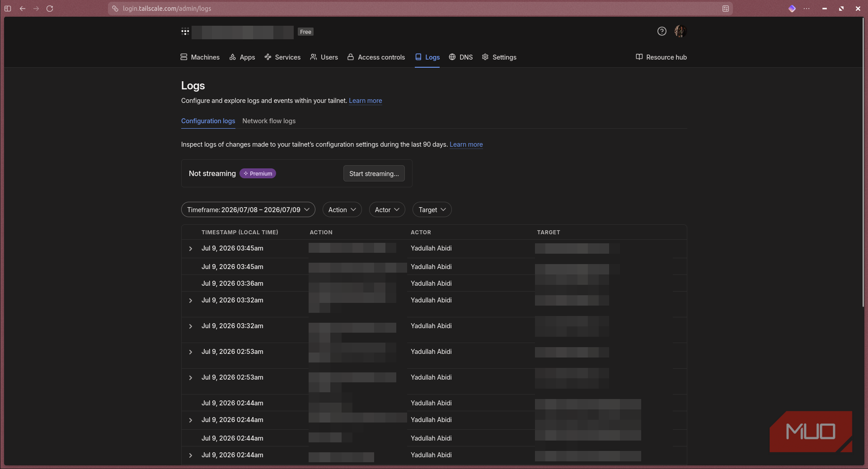Expand the first Jul 9 02:53am log row

pyautogui.click(x=191, y=352)
